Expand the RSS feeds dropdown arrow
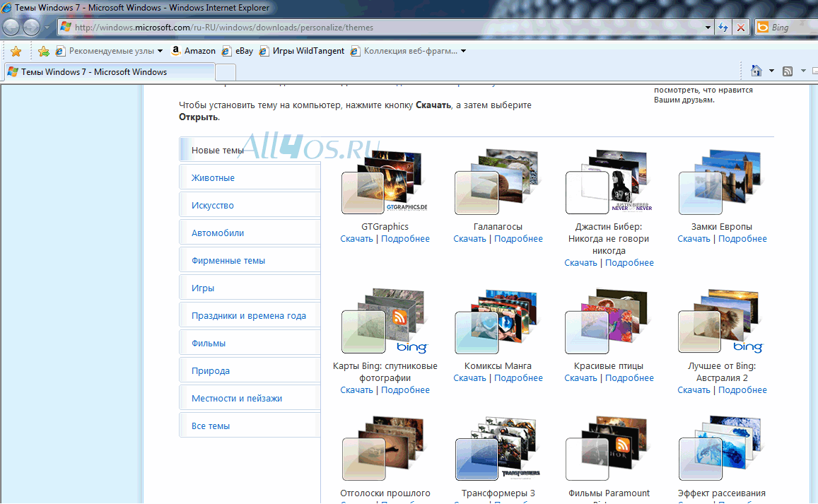This screenshot has width=818, height=504. coord(803,71)
